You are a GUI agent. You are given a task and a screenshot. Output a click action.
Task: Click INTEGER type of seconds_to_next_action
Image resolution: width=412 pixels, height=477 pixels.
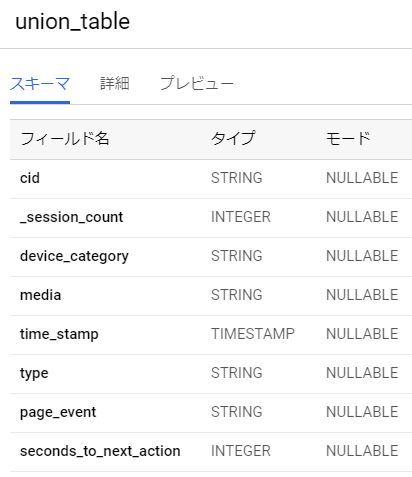(x=241, y=451)
